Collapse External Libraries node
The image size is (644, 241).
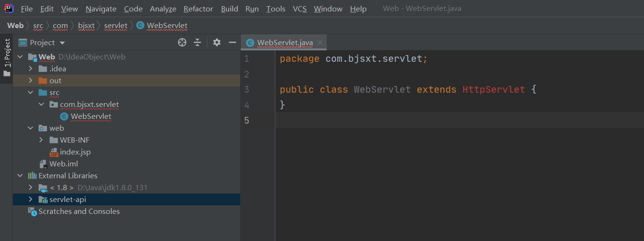pyautogui.click(x=20, y=176)
